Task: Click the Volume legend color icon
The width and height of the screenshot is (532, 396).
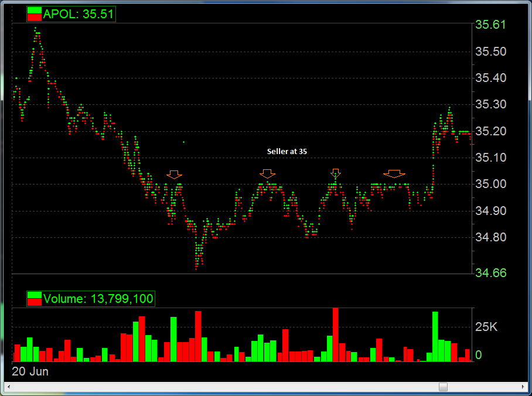Action: tap(34, 299)
